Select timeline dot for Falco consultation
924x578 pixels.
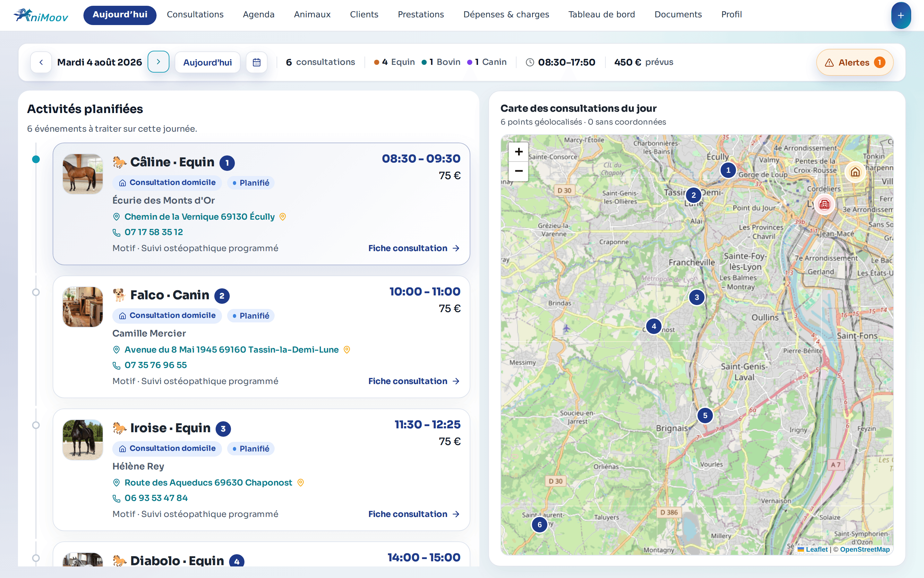pyautogui.click(x=36, y=293)
